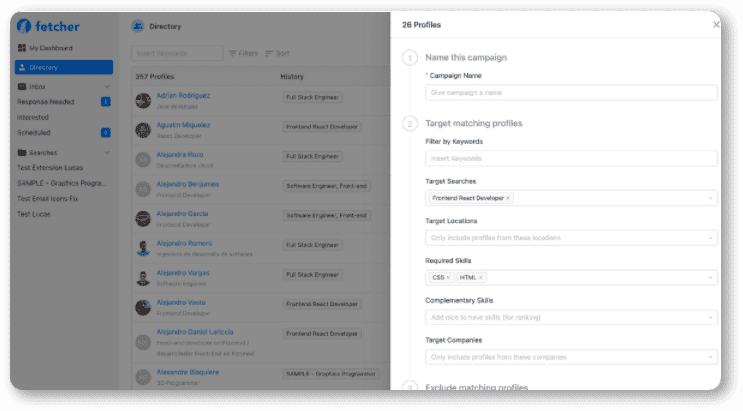Select the Directory sidebar item
This screenshot has height=411, width=743.
point(64,67)
